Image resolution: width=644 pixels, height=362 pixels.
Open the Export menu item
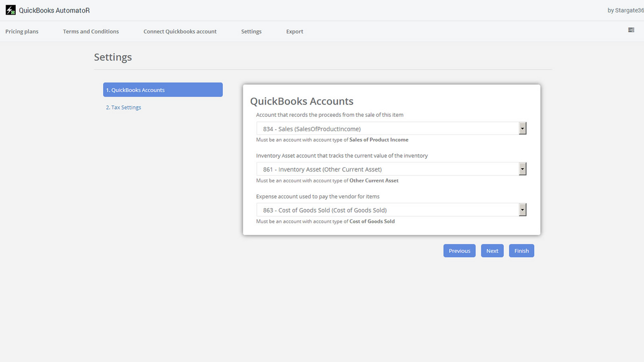point(295,31)
